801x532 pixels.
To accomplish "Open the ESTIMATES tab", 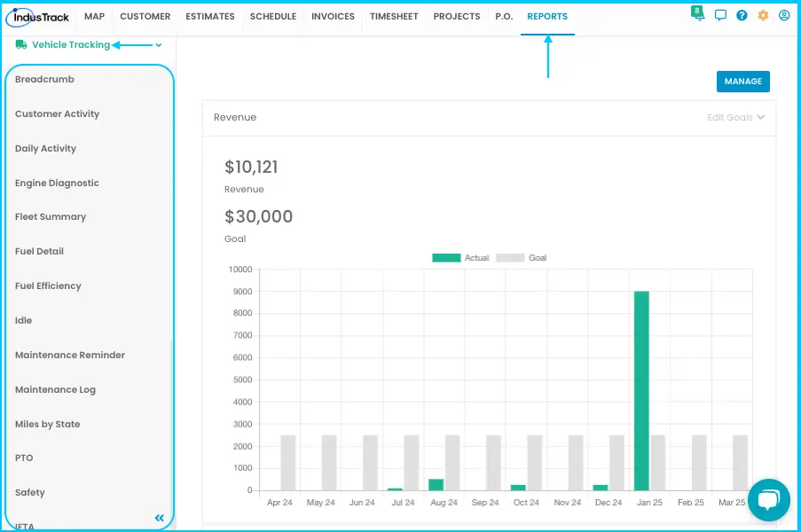I will (210, 16).
